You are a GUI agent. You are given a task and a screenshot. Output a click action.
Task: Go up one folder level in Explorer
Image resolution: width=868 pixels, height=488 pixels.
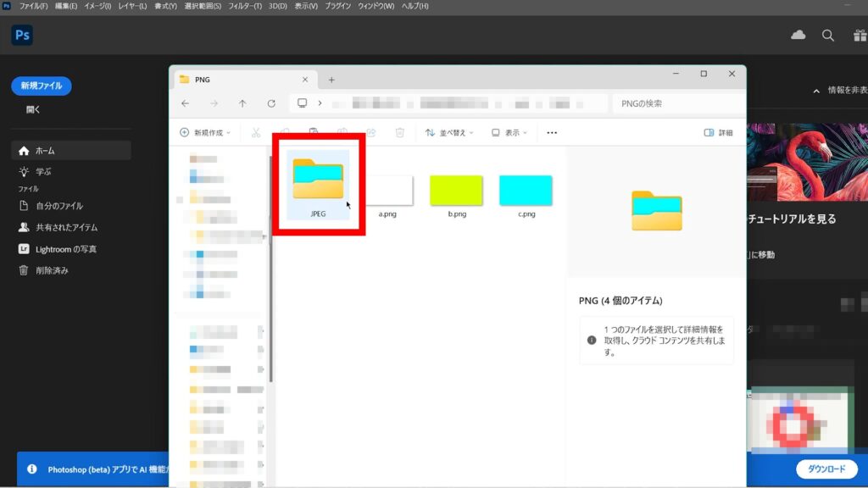coord(242,103)
